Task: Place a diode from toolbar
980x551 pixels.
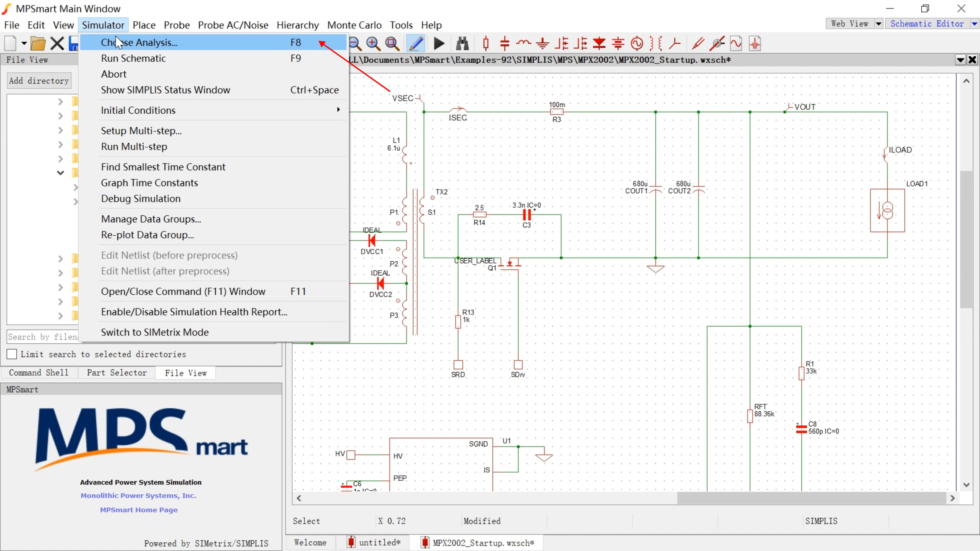Action: point(599,44)
